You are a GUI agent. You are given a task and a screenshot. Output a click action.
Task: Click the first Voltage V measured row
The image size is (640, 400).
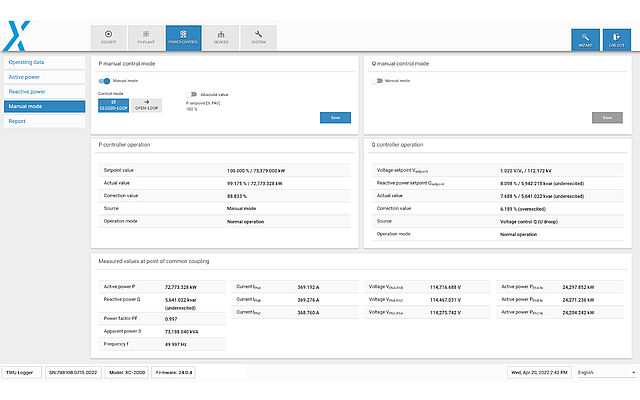[x=427, y=287]
